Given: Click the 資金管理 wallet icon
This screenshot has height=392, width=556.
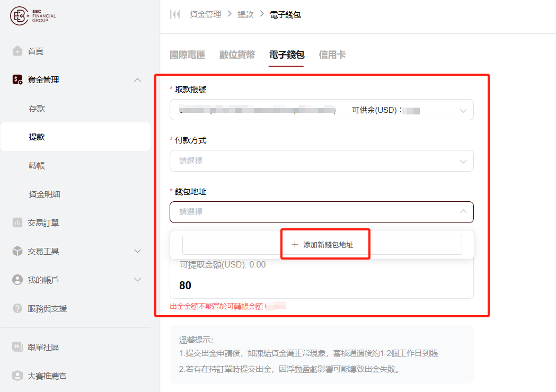Looking at the screenshot, I should 17,80.
